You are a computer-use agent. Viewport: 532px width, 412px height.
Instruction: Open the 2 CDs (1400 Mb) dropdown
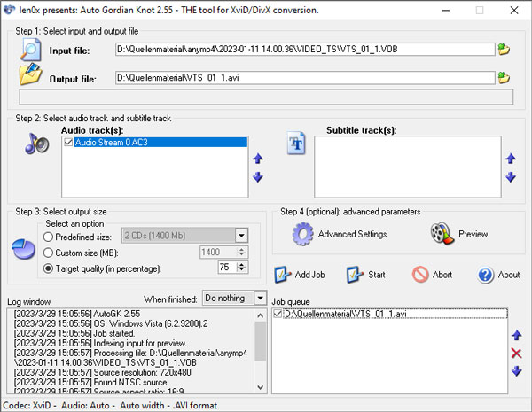coord(241,236)
